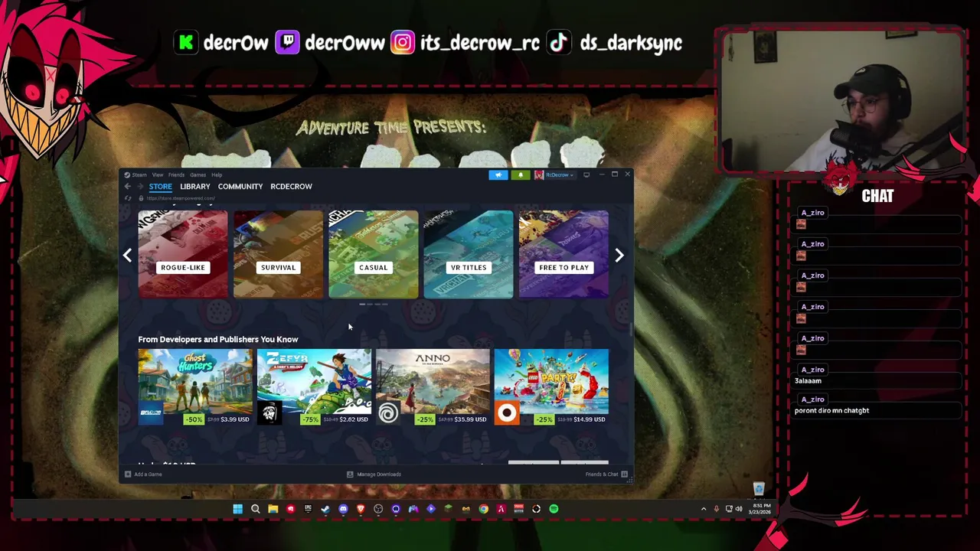Click Add a Game in Steam footer

[x=143, y=474]
